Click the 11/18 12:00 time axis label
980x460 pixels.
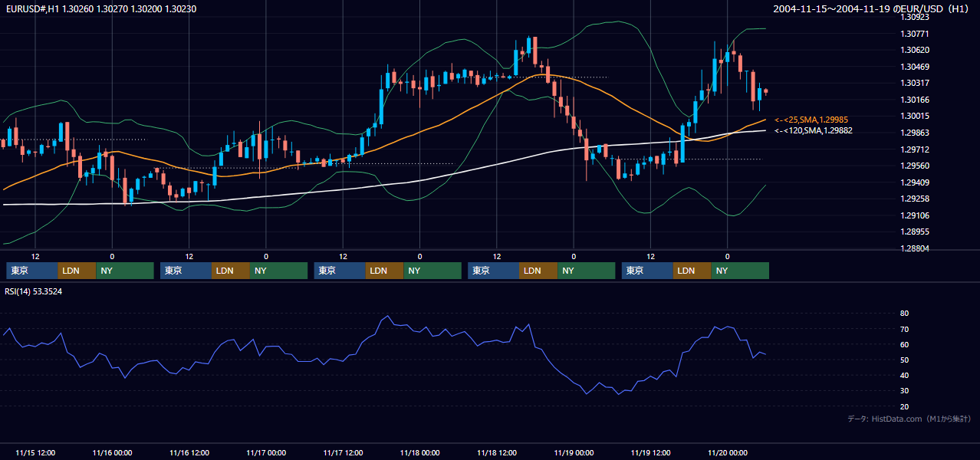pos(496,452)
